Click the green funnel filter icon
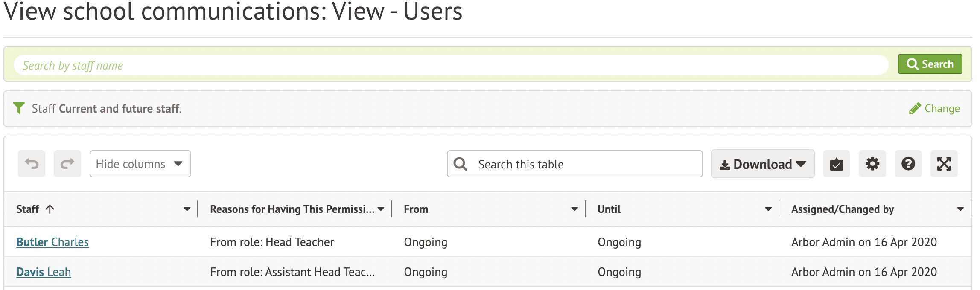Screen dimensions: 980x290 click(x=19, y=108)
